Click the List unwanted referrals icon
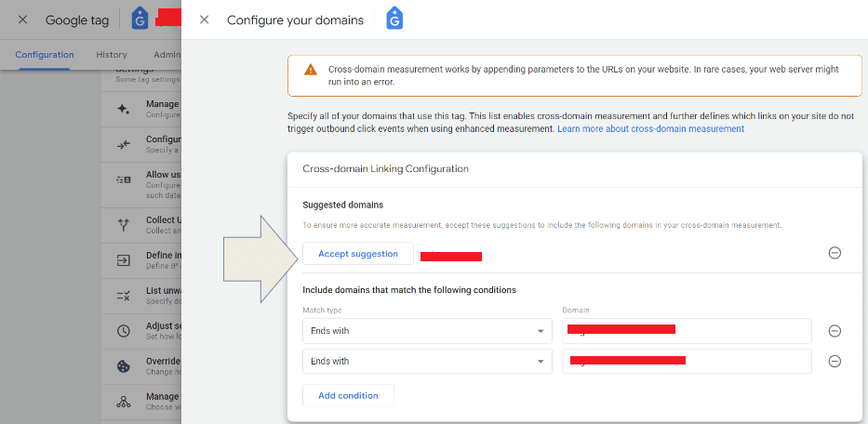The width and height of the screenshot is (868, 424). [x=124, y=296]
